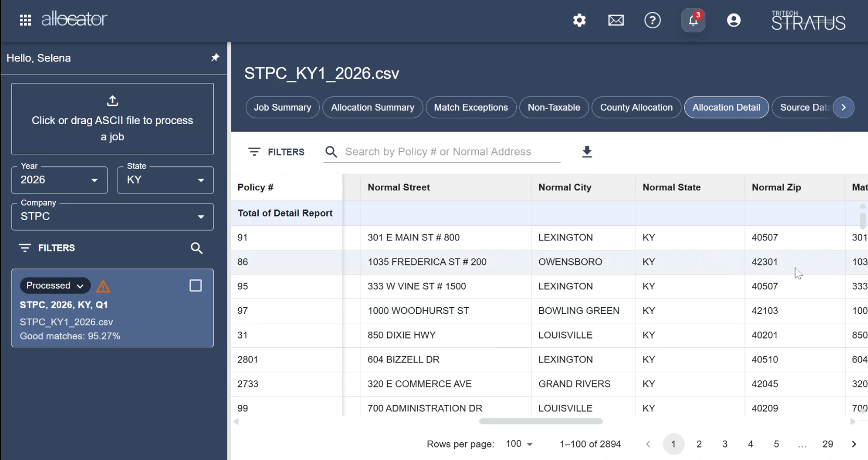This screenshot has width=868, height=460.
Task: Open the Company STPC dropdown
Action: (x=113, y=216)
